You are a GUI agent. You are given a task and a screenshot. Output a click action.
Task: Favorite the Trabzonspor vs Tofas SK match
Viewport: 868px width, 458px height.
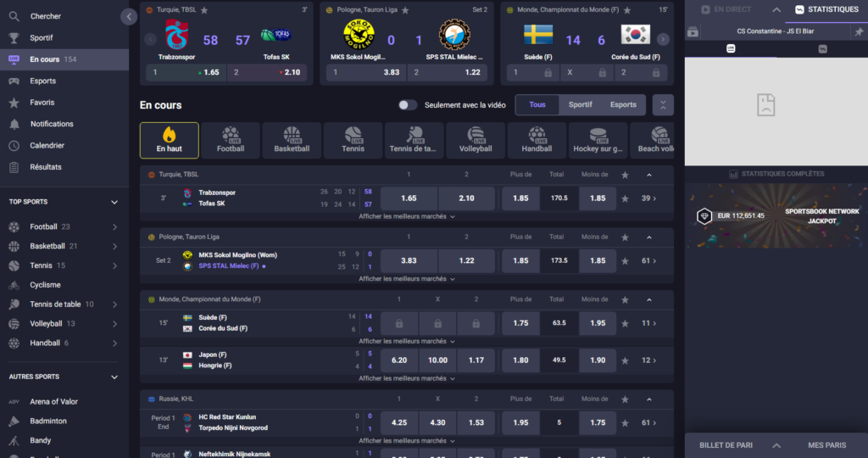click(625, 198)
